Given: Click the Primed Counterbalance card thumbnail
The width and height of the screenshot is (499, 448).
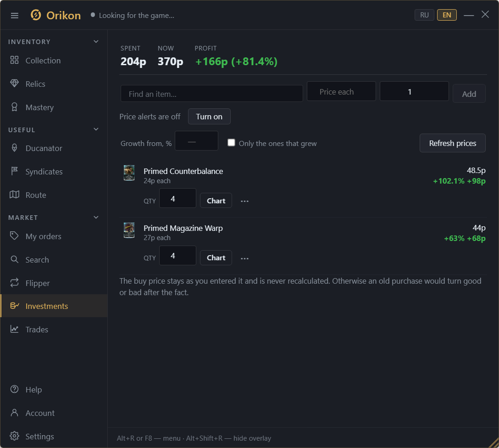Looking at the screenshot, I should [129, 173].
